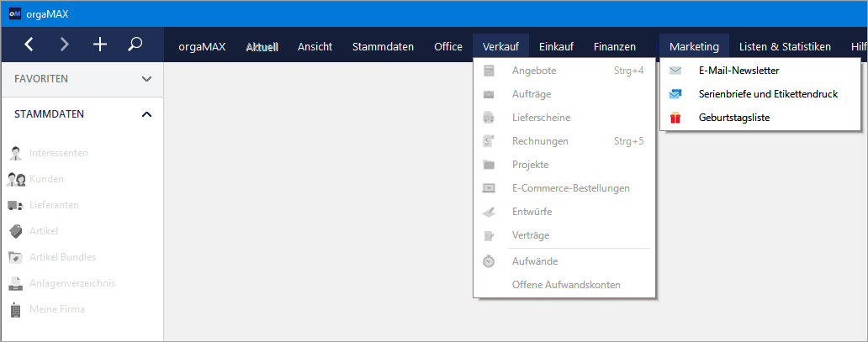Open Artikel Bundles in the sidebar
The height and width of the screenshot is (342, 868).
[62, 257]
